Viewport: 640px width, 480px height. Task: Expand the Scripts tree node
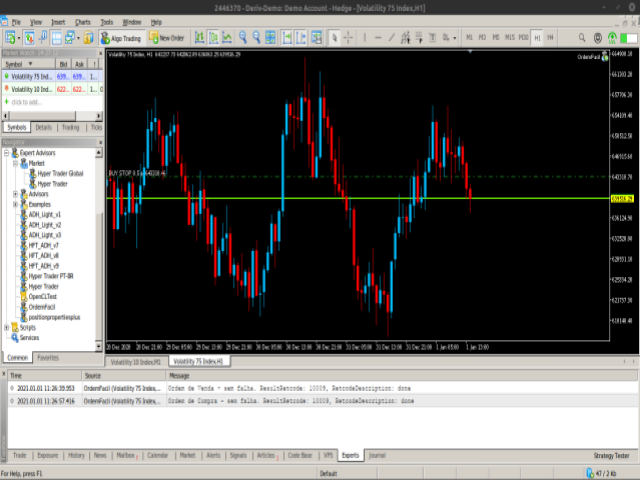tap(8, 327)
